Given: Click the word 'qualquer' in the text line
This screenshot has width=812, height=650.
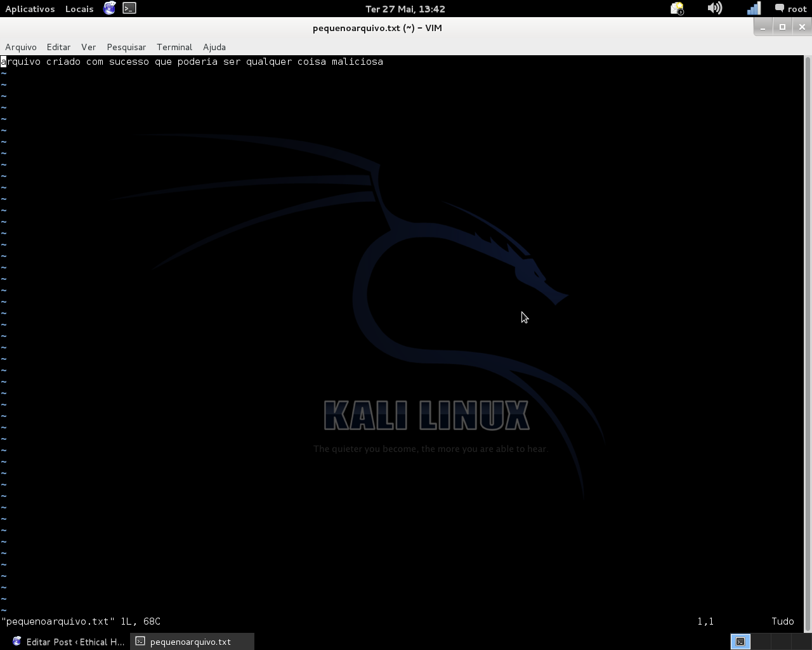Looking at the screenshot, I should (x=269, y=62).
